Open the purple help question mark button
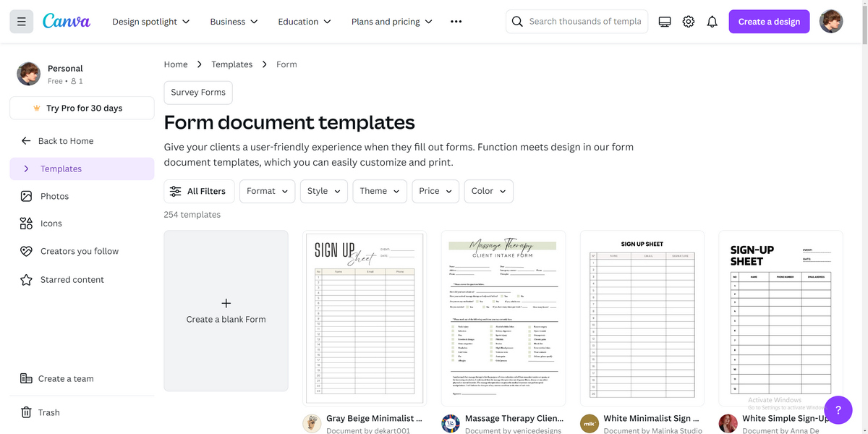868x434 pixels. (838, 409)
